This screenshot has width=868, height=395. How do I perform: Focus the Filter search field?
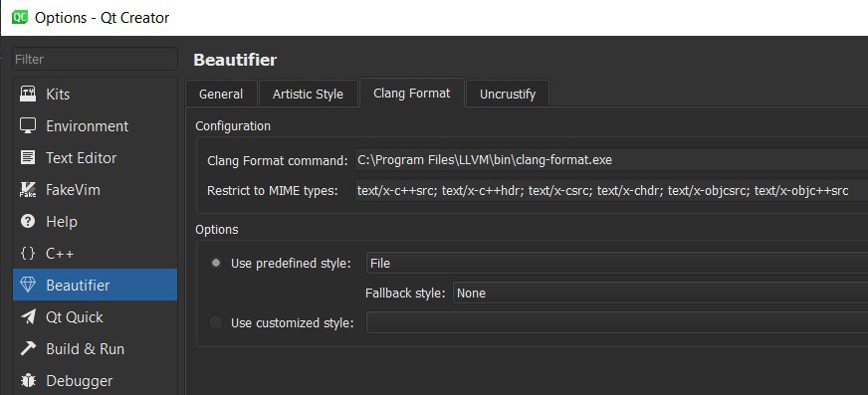tap(95, 59)
